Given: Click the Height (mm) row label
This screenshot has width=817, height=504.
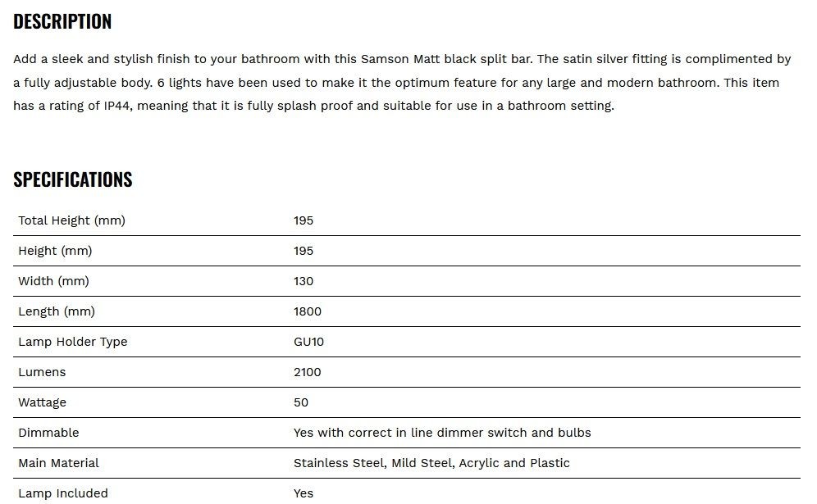Looking at the screenshot, I should pyautogui.click(x=55, y=251).
